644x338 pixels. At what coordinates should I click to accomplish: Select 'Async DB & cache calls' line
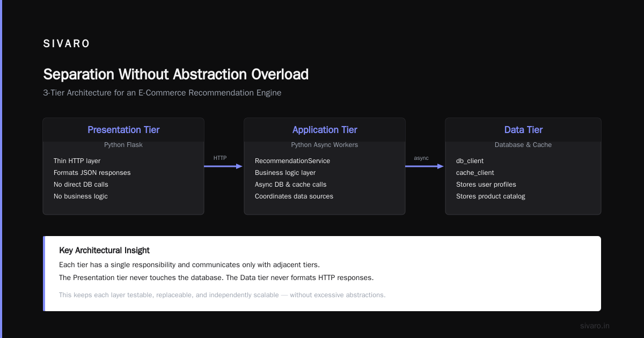290,185
